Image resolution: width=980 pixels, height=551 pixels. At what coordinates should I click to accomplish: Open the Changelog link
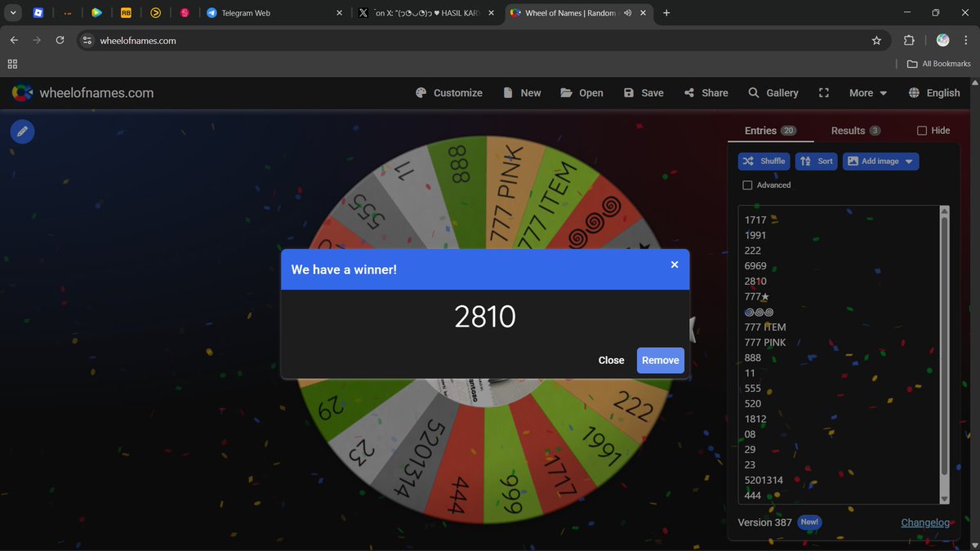pyautogui.click(x=925, y=522)
